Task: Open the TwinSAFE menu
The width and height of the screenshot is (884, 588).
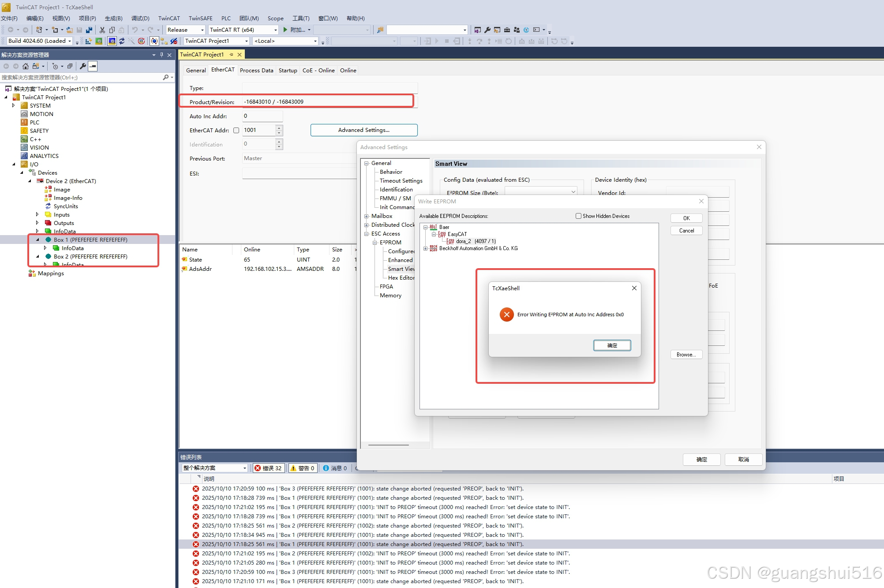Action: coord(200,18)
